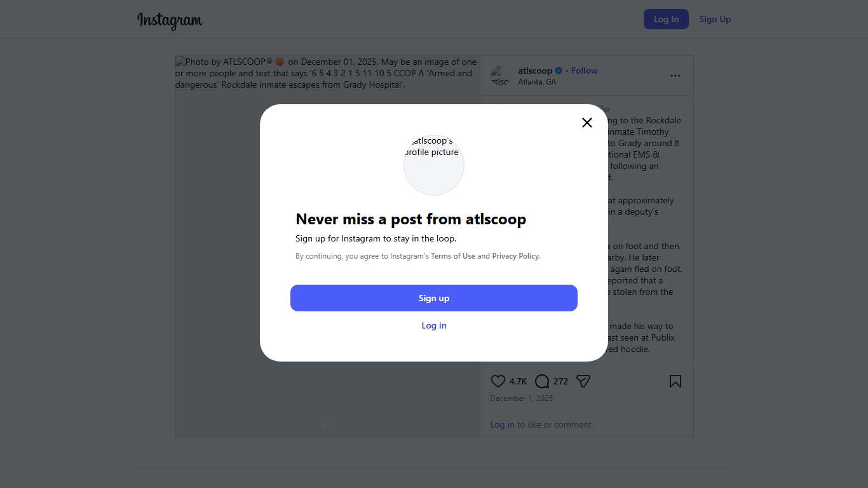Screen dimensions: 868x488
Task: Click atlscoop's verified badge
Action: 559,71
